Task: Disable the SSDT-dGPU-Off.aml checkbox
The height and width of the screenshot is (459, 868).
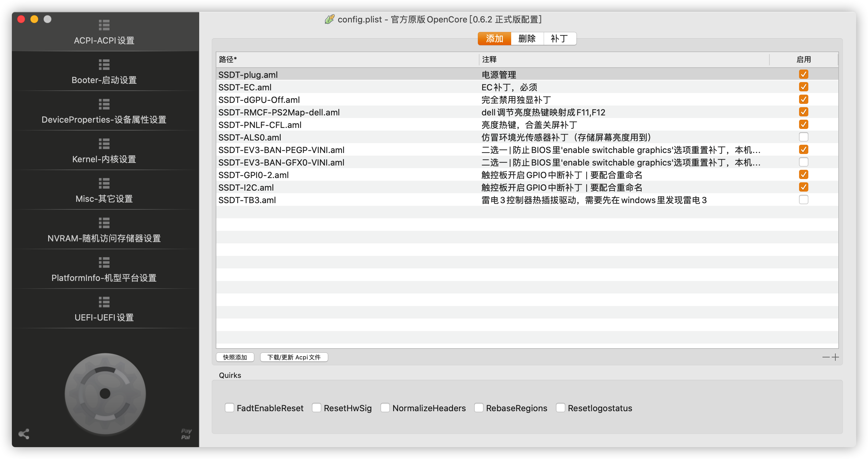Action: 803,99
